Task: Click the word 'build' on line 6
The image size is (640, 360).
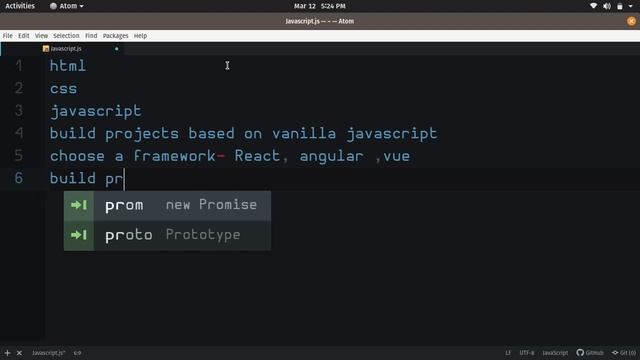Action: point(73,178)
